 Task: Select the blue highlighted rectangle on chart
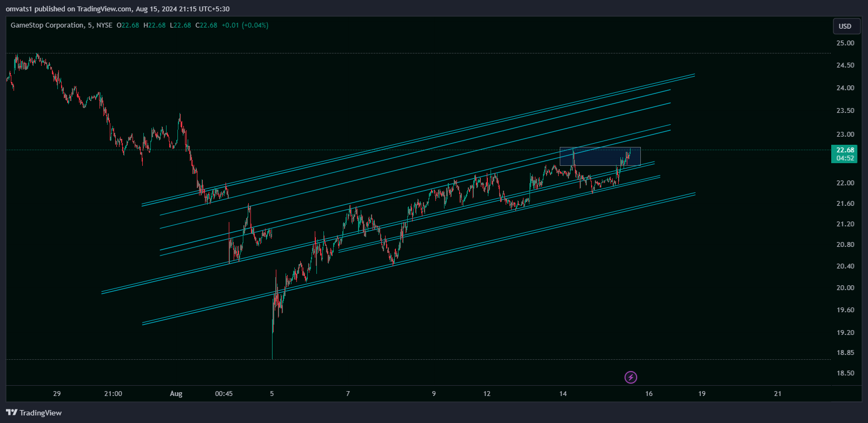600,156
